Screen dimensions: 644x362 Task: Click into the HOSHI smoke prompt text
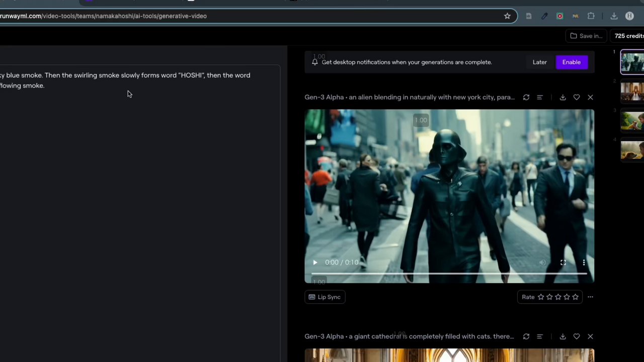point(125,80)
